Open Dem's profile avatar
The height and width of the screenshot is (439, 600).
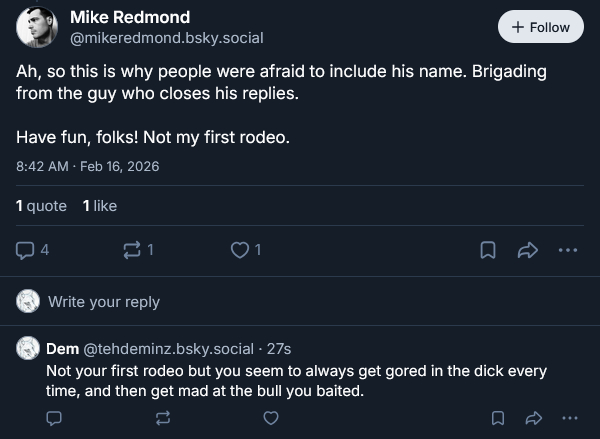(29, 349)
